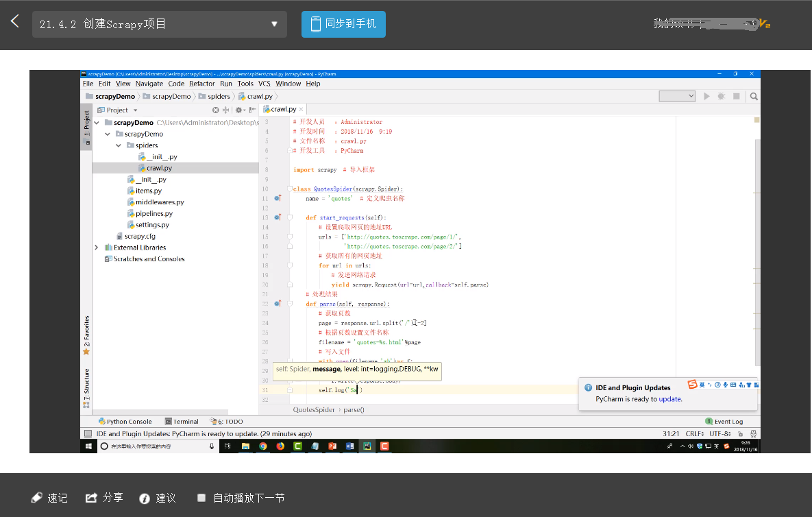Open Terminal tool window
This screenshot has height=517, width=812.
pyautogui.click(x=182, y=422)
